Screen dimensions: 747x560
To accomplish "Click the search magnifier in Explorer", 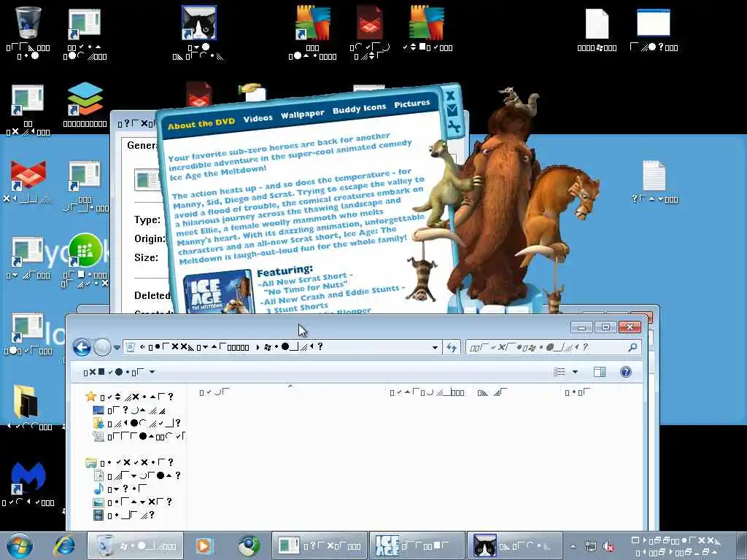I will point(632,347).
